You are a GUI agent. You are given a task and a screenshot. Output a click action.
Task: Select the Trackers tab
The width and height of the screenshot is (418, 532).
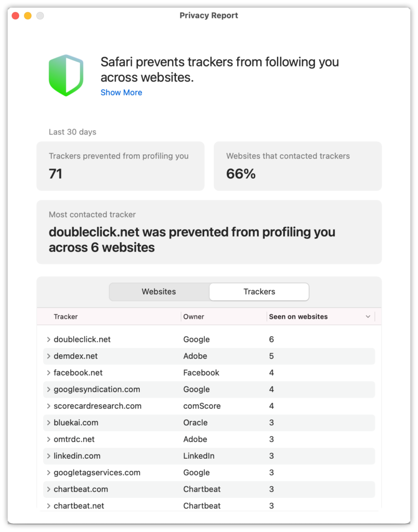coord(259,292)
